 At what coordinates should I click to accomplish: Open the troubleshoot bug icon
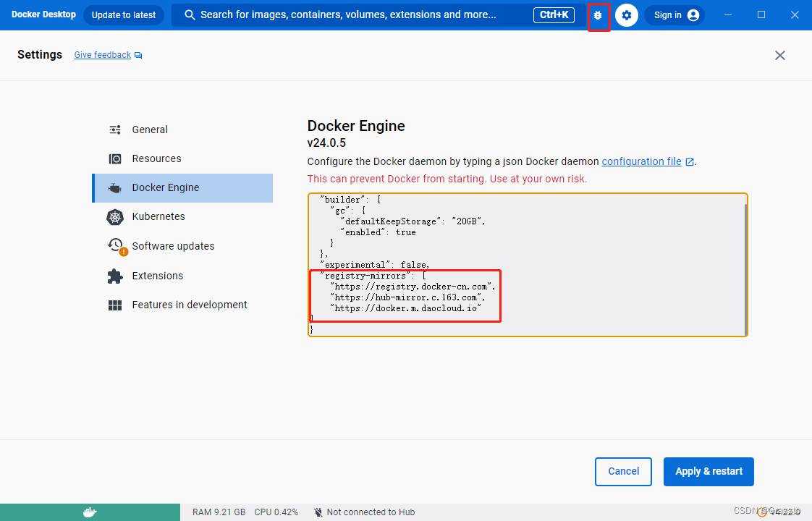click(x=598, y=15)
